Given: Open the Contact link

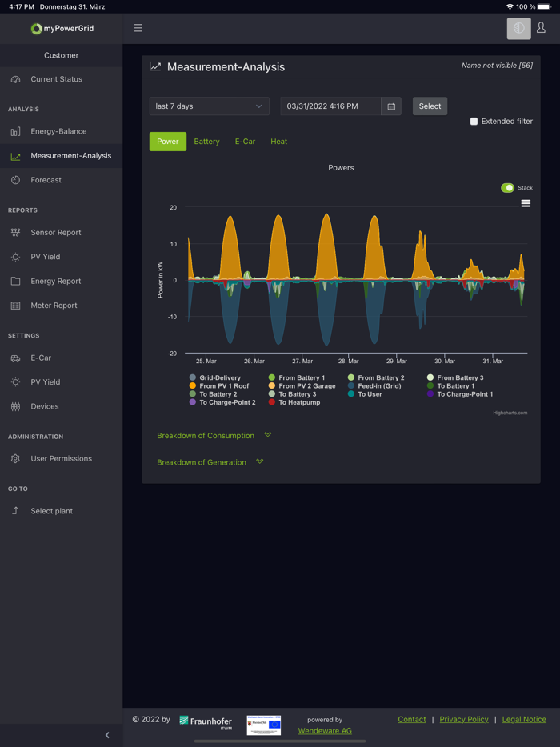Looking at the screenshot, I should 412,719.
